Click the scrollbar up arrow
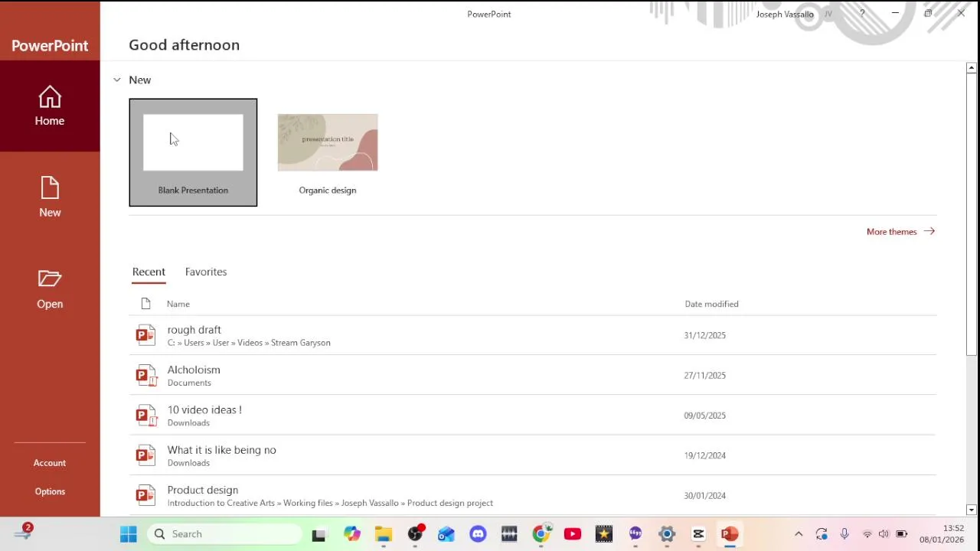Image resolution: width=980 pixels, height=551 pixels. (x=971, y=68)
